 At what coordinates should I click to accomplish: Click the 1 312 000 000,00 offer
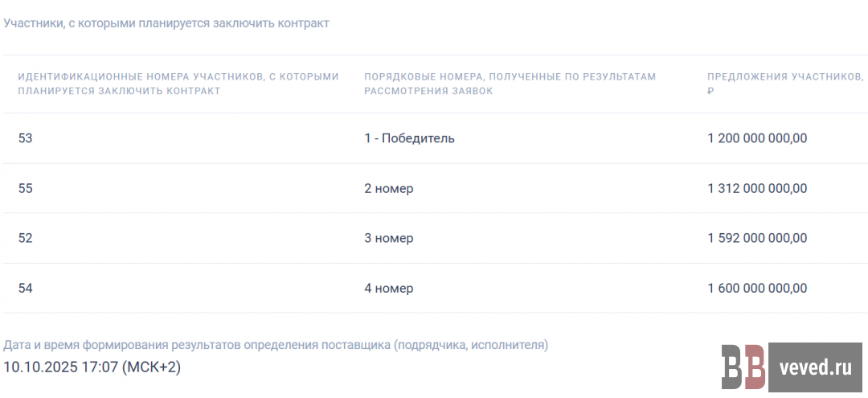757,189
